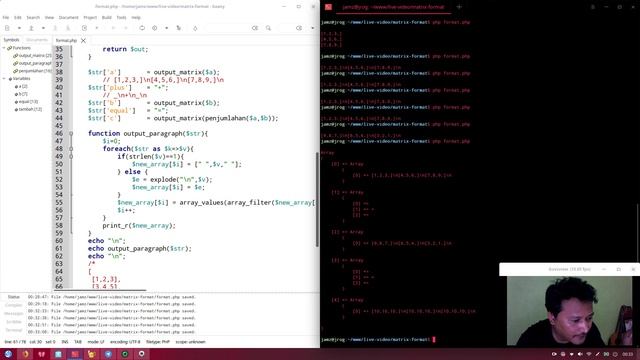Open the application launcher on the taskbar
The width and height of the screenshot is (640, 360).
(8, 354)
